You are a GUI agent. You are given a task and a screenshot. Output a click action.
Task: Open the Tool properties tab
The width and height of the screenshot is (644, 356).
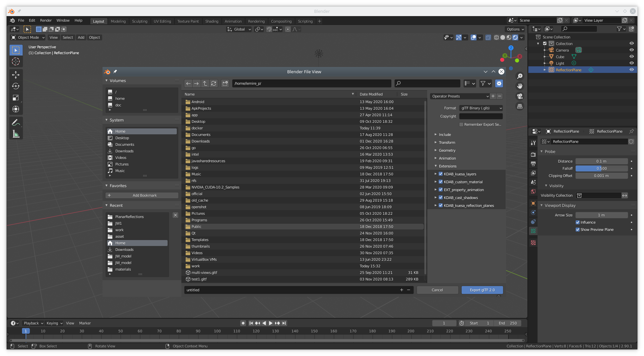[533, 143]
